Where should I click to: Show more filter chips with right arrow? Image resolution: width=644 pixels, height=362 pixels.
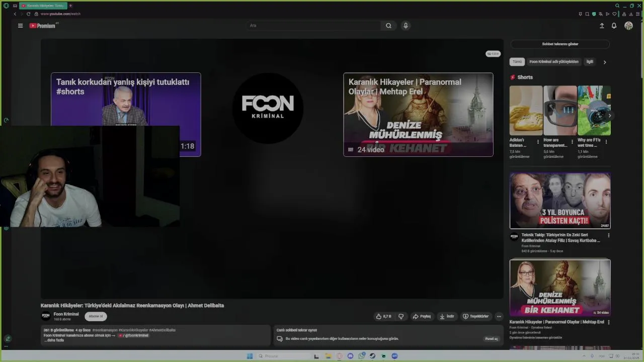coord(605,62)
